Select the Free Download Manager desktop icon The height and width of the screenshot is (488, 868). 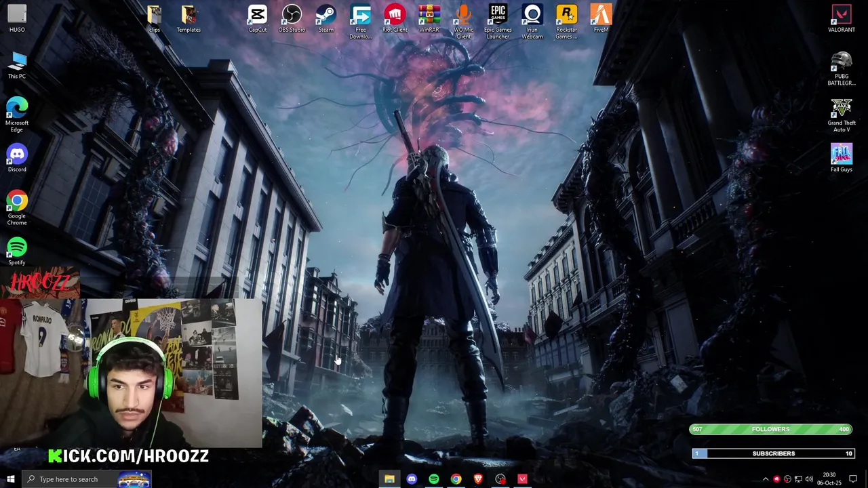(x=361, y=22)
